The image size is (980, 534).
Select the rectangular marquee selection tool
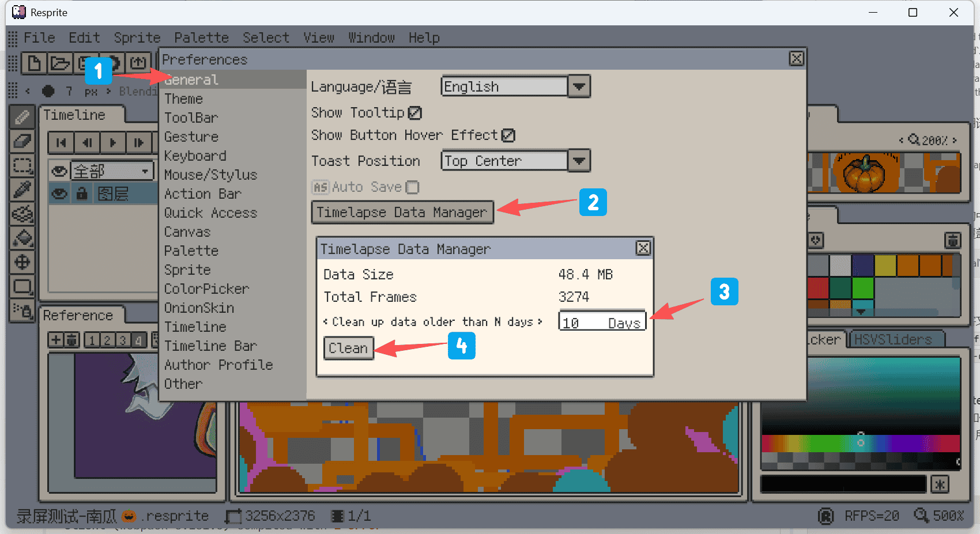[22, 165]
